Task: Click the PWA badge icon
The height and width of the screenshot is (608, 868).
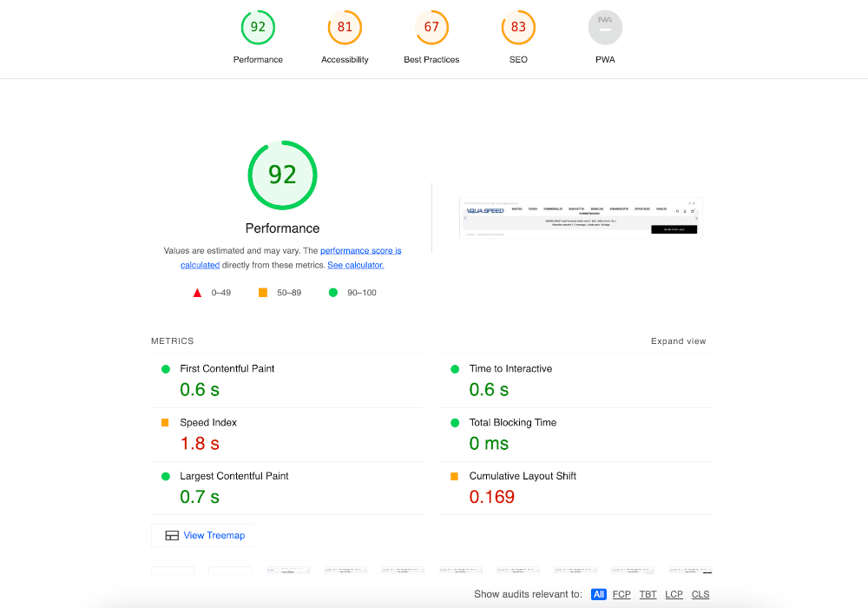Action: (605, 28)
